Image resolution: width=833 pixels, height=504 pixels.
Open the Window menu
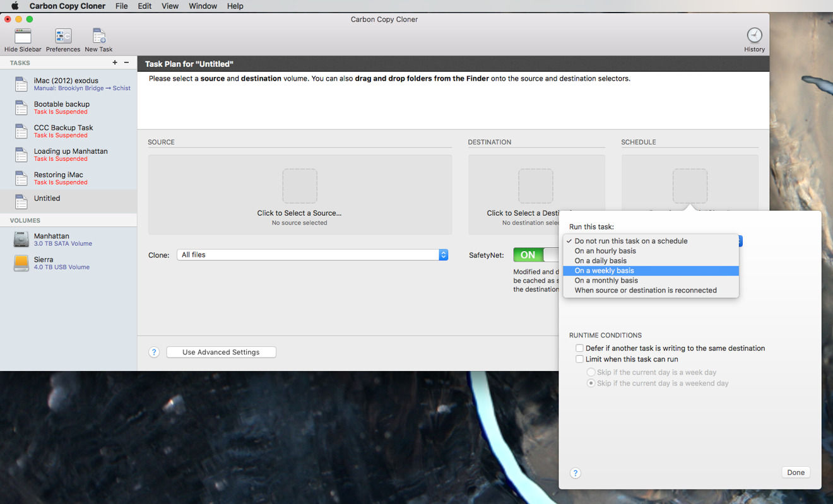pyautogui.click(x=203, y=6)
